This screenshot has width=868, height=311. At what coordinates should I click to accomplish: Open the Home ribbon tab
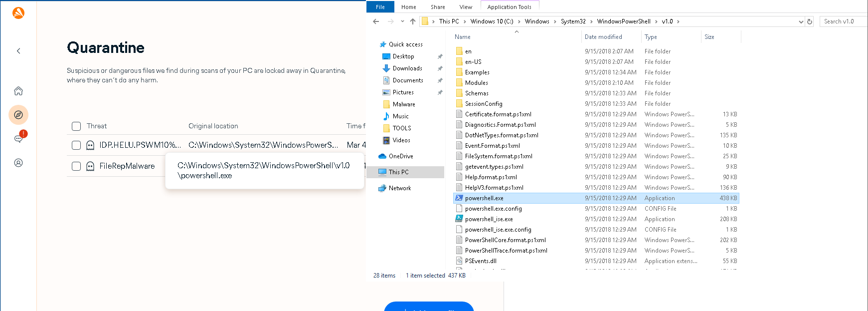[409, 7]
